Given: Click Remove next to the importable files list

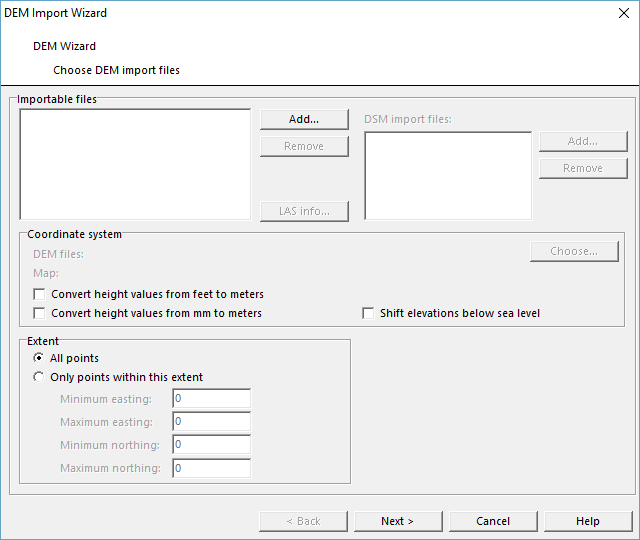Looking at the screenshot, I should tap(304, 146).
